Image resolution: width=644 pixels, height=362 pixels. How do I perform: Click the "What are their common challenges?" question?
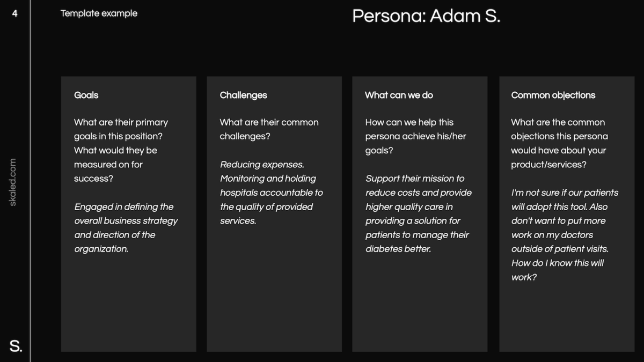pyautogui.click(x=269, y=129)
